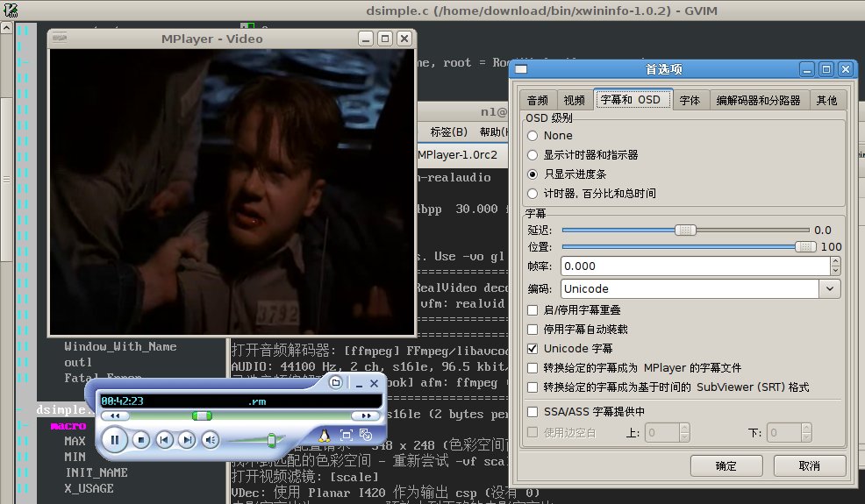Skip to the previous track
Image resolution: width=865 pixels, height=504 pixels.
click(164, 440)
